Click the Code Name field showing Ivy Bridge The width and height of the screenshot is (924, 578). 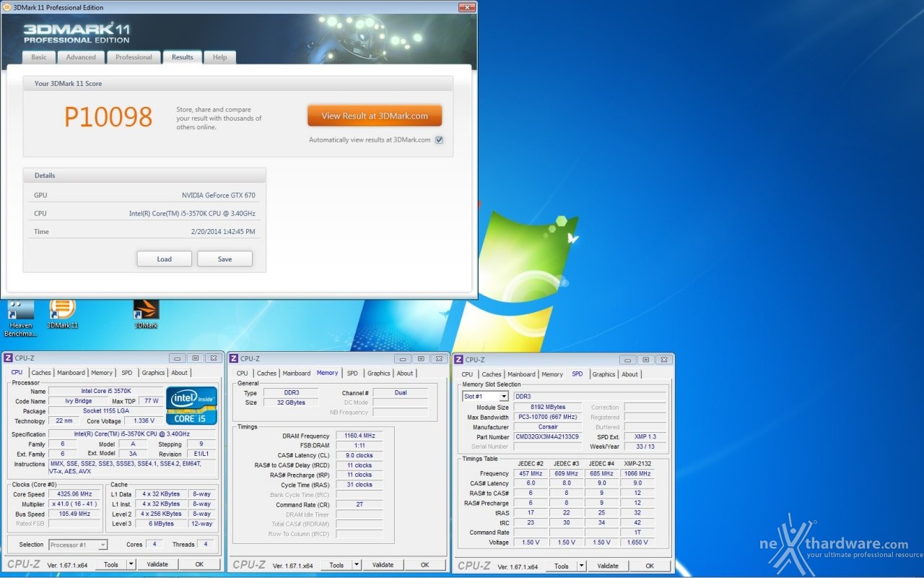(x=77, y=401)
